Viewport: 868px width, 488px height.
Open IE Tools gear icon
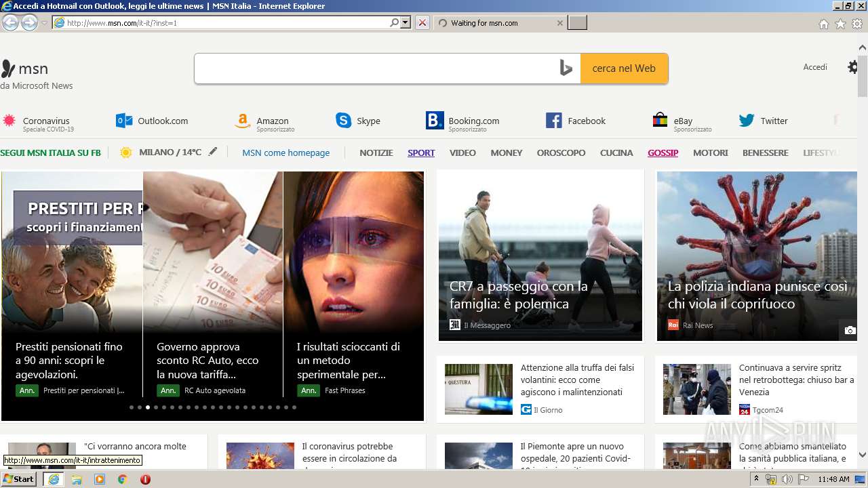pyautogui.click(x=857, y=24)
